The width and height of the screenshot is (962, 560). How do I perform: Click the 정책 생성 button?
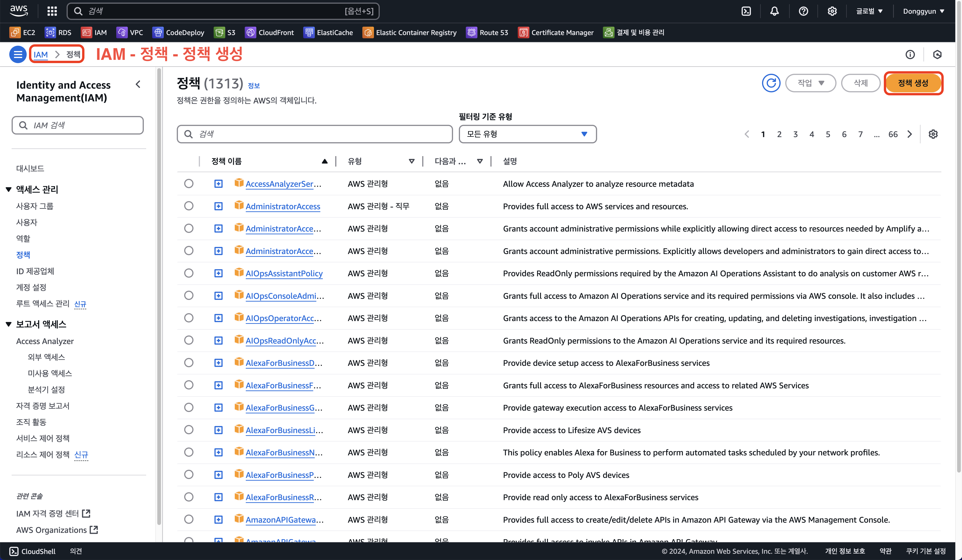913,83
